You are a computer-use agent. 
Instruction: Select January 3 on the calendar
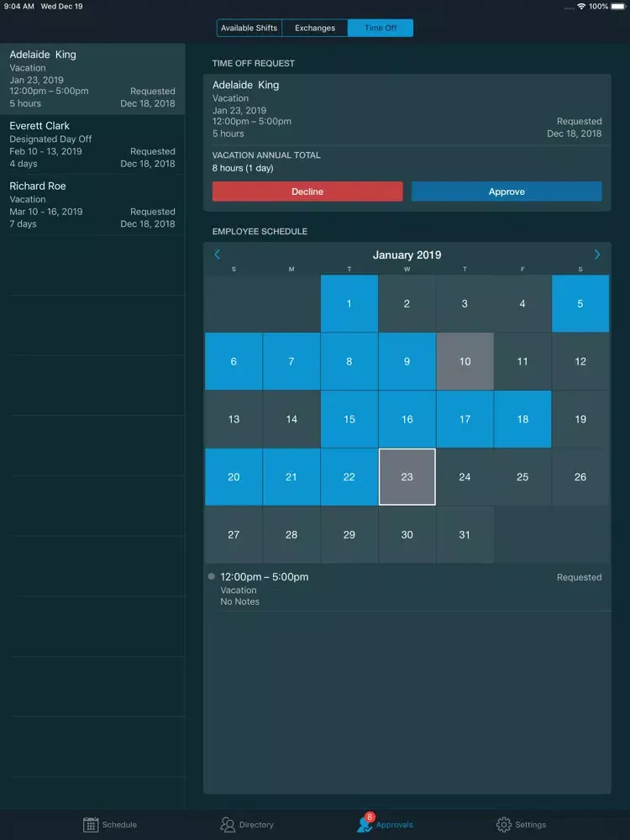465,304
